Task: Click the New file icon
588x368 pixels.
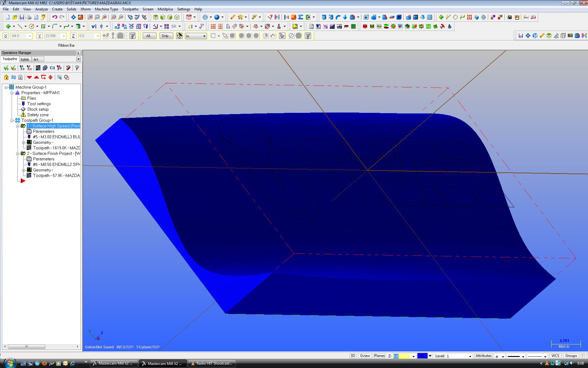Action: (x=8, y=17)
